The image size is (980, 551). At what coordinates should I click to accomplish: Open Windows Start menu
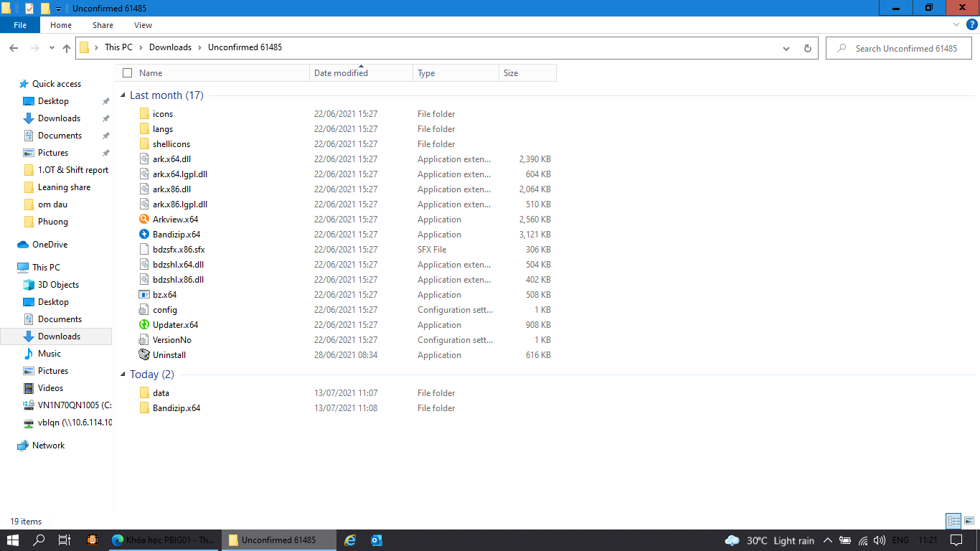[13, 540]
